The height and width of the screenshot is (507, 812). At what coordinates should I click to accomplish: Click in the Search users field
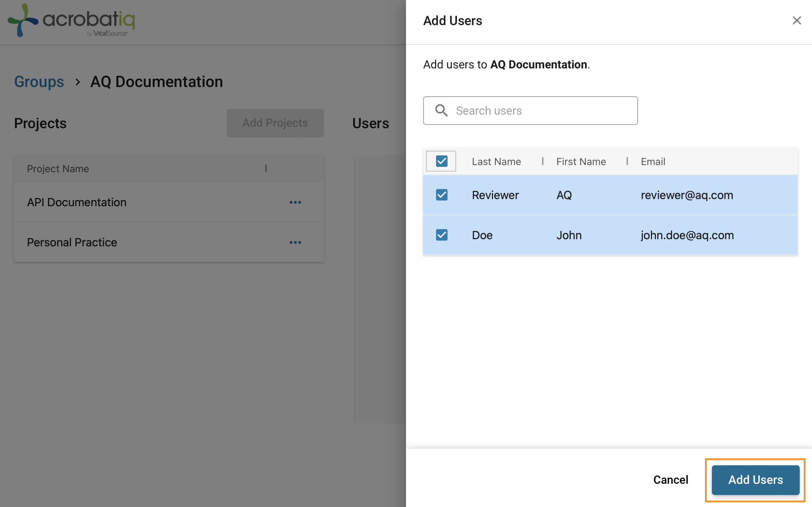[530, 111]
